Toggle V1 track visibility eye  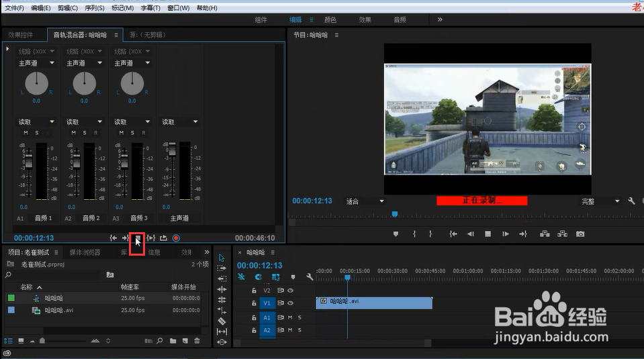[x=290, y=303]
